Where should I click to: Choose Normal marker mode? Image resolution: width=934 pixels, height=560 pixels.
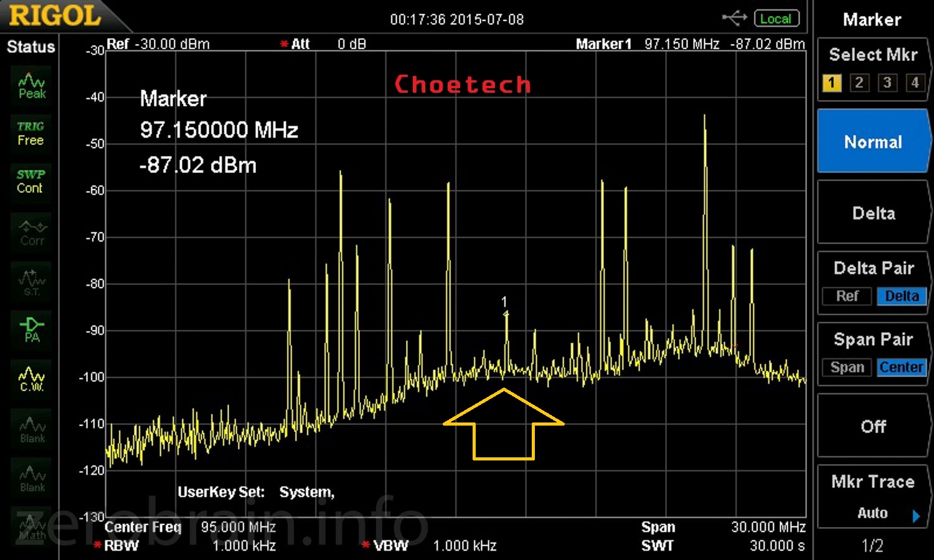(x=873, y=142)
